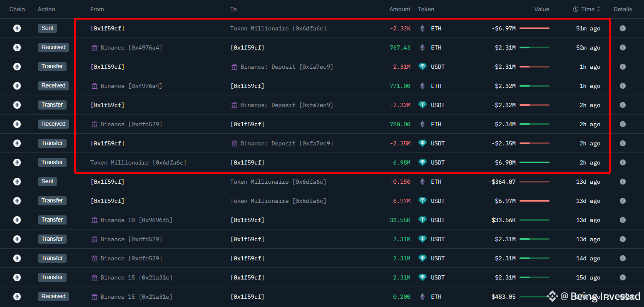The height and width of the screenshot is (307, 644).
Task: Open [0x1f59cf] recipient address in 33.55K row
Action: [247, 220]
